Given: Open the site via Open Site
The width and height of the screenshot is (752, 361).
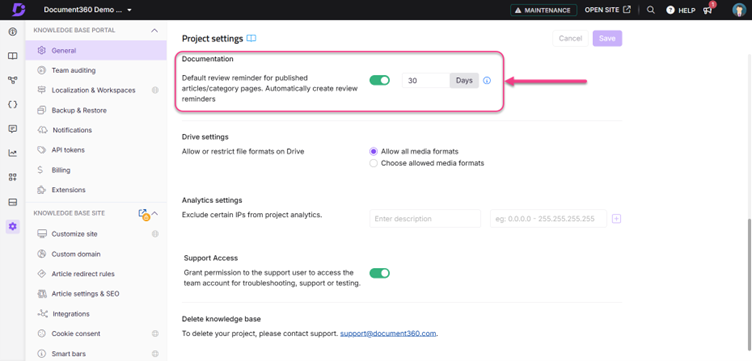Looking at the screenshot, I should pos(608,10).
